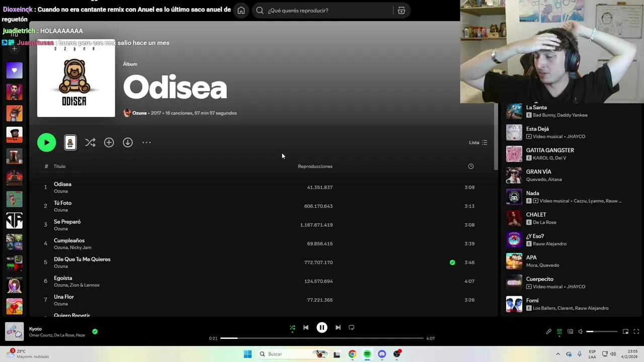Open the miniplayer
The height and width of the screenshot is (362, 644).
[x=625, y=331]
